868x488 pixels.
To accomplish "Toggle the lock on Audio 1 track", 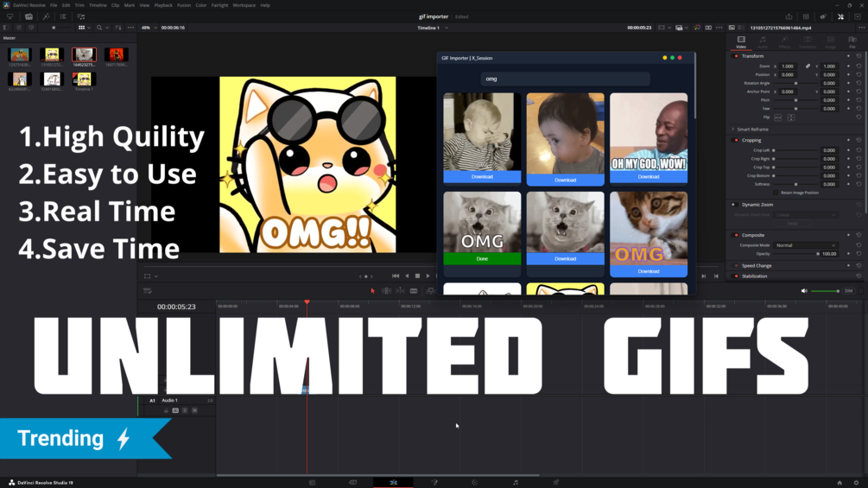I will (x=166, y=410).
